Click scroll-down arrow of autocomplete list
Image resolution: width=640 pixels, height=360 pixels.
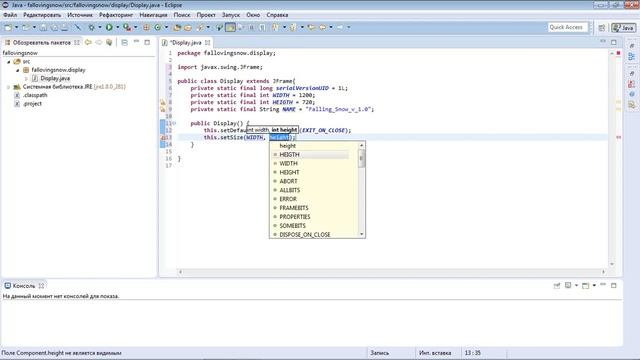(361, 234)
